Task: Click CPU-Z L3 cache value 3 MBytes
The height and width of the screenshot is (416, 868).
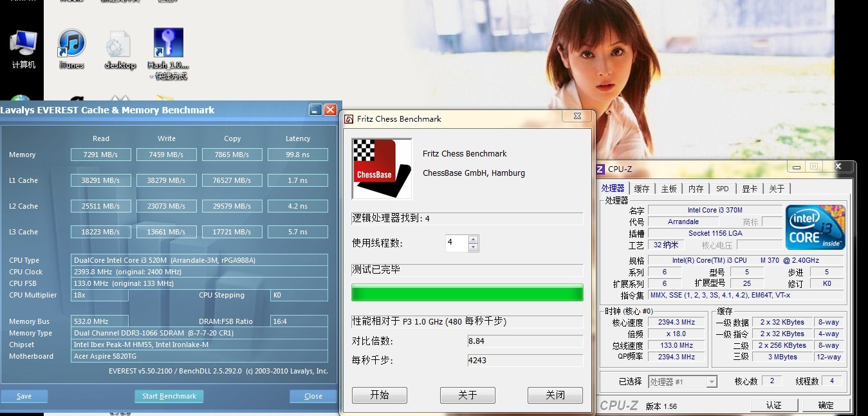Action: tap(781, 357)
